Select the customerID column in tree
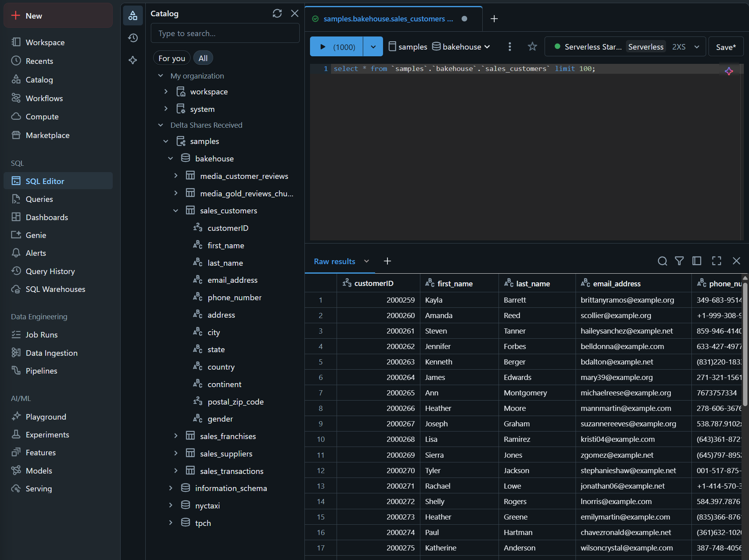The image size is (749, 560). [228, 228]
